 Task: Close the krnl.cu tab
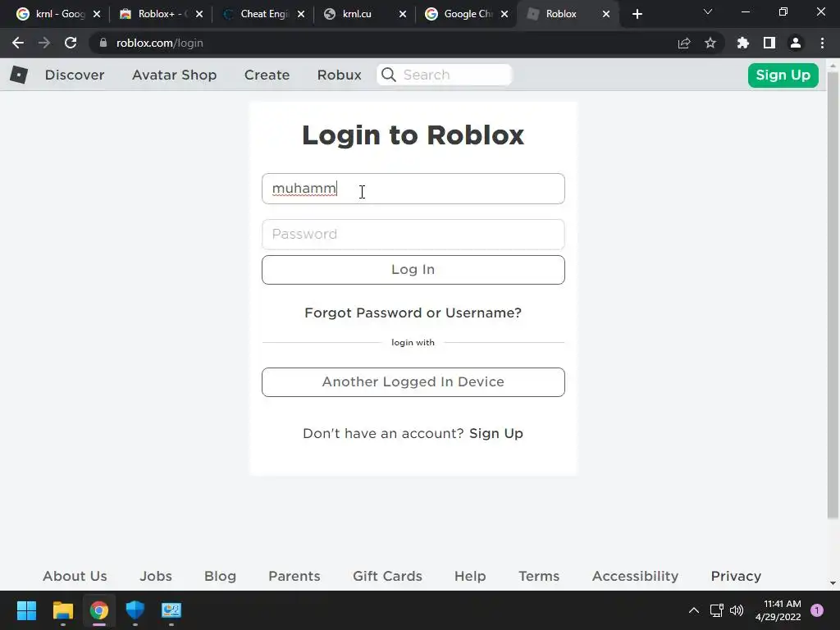pos(403,14)
